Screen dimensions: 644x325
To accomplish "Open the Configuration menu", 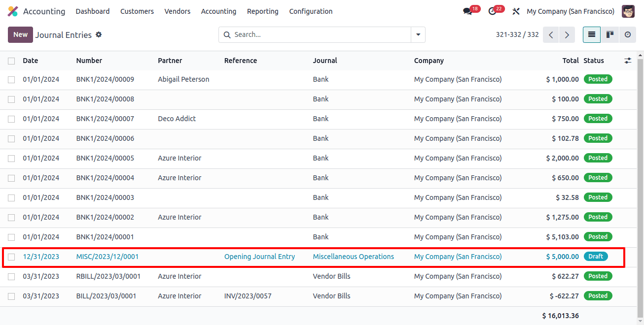I will [311, 11].
